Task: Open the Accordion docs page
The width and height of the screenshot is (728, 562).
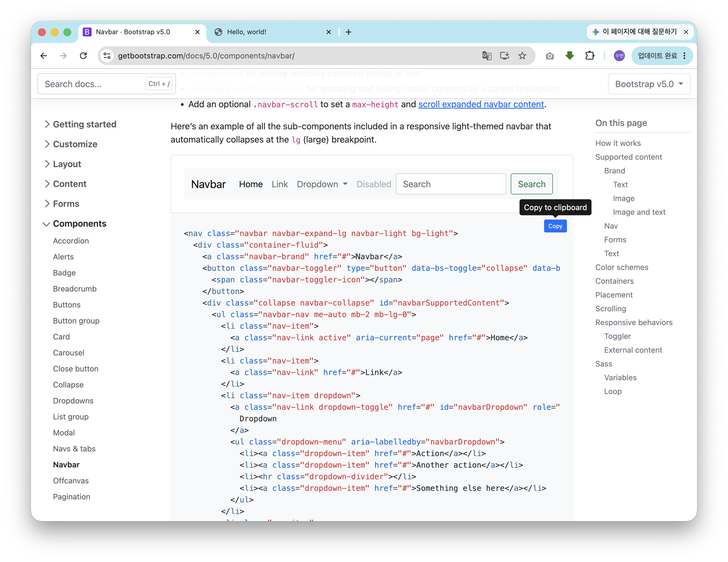Action: coord(71,241)
